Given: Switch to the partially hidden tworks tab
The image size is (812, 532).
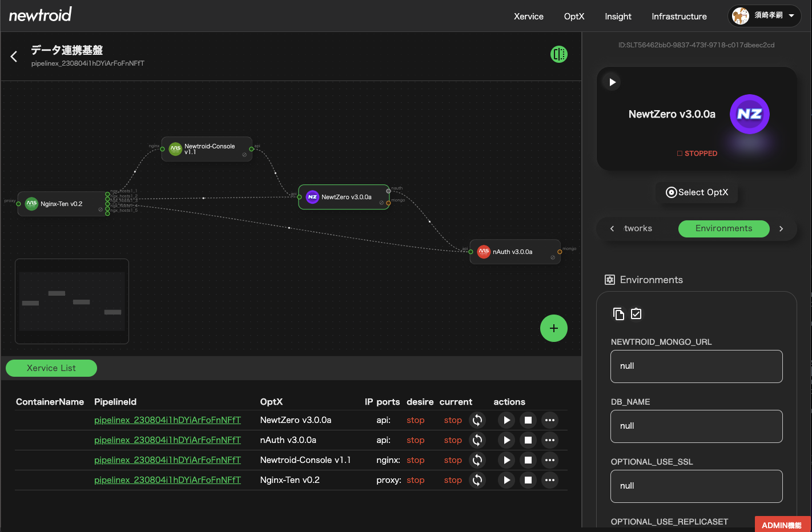Looking at the screenshot, I should tap(638, 228).
